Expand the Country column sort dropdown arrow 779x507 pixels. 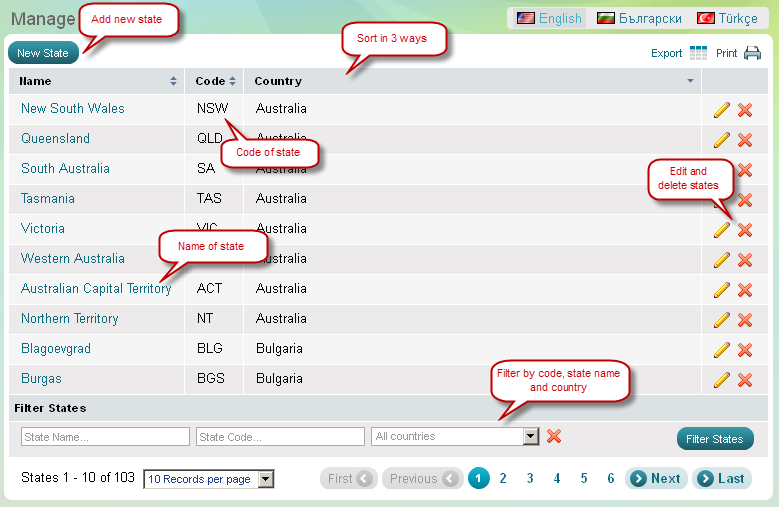690,81
